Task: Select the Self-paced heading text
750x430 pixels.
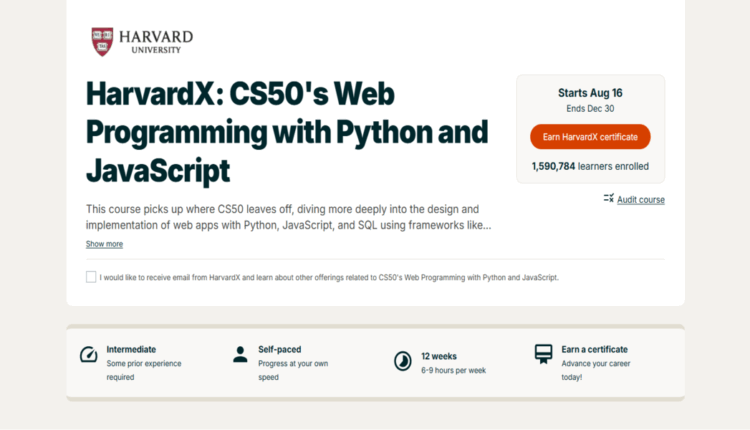Action: (x=279, y=349)
